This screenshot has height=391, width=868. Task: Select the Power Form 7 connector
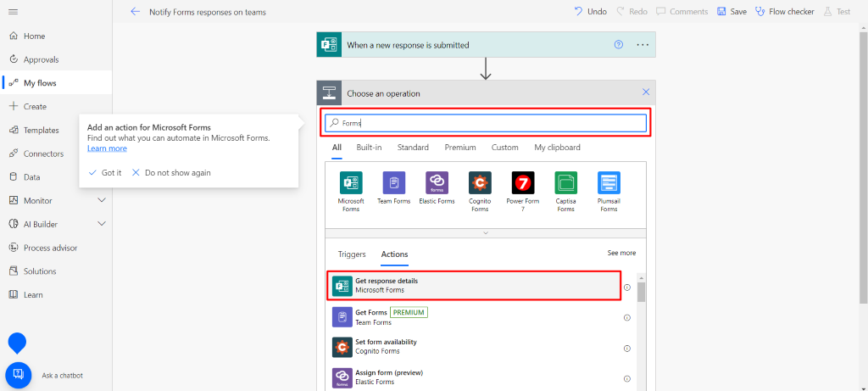523,182
